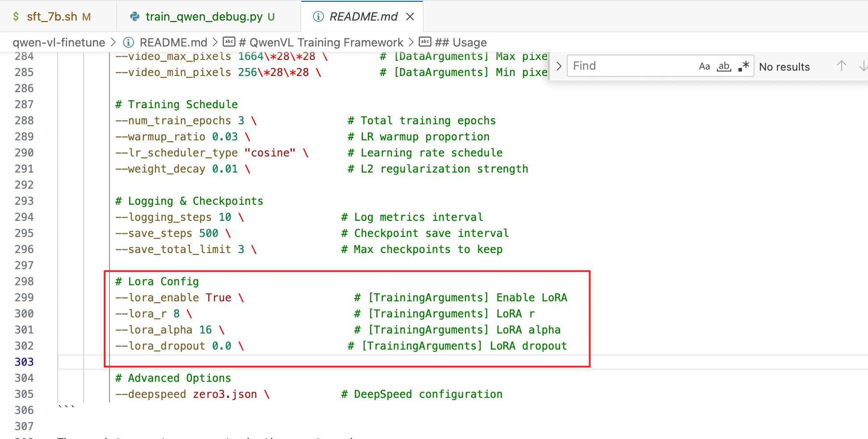Click README.md in the breadcrumb path

[x=173, y=42]
